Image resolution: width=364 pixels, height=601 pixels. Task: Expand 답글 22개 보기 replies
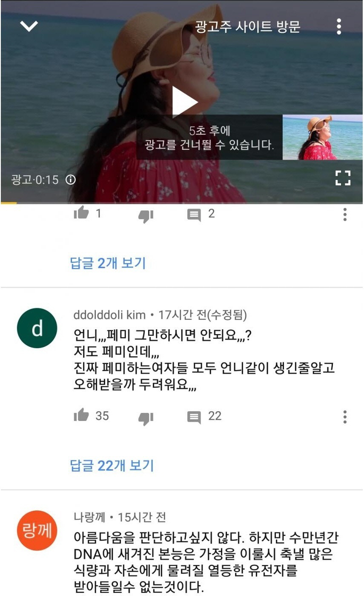pyautogui.click(x=112, y=465)
